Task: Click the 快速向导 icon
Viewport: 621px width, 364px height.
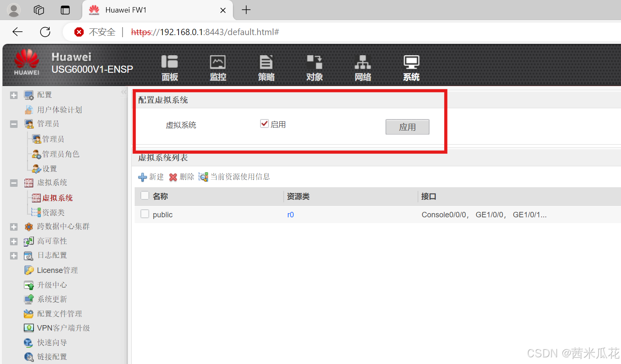Action: [x=29, y=343]
